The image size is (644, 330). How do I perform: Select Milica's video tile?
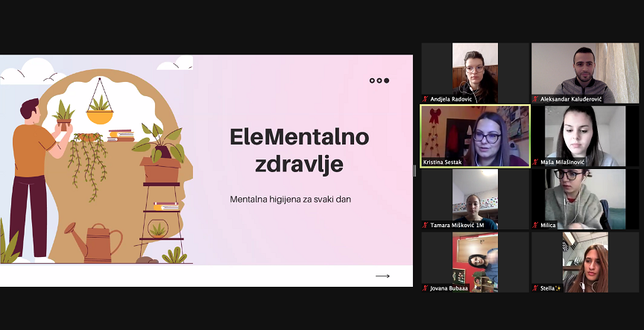click(584, 197)
